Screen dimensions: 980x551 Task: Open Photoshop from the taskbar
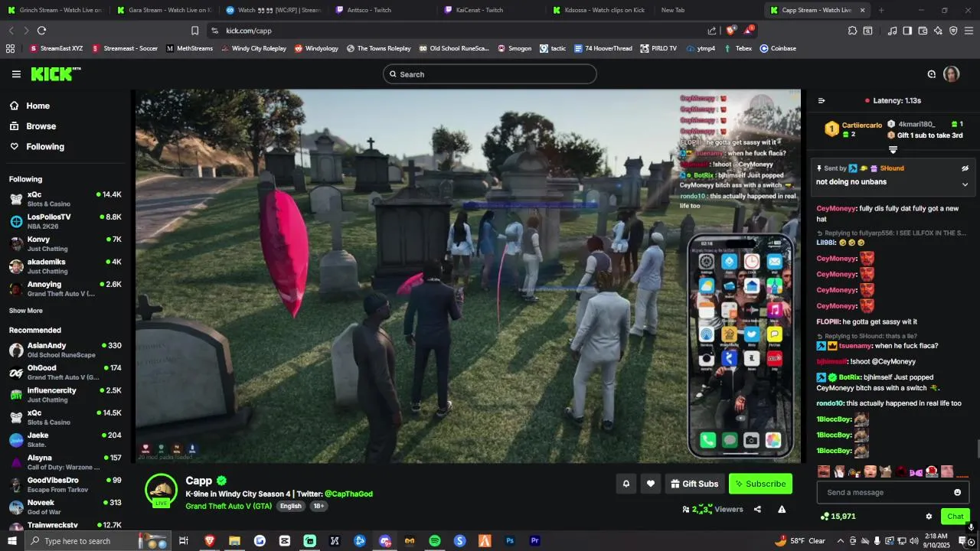click(x=510, y=541)
